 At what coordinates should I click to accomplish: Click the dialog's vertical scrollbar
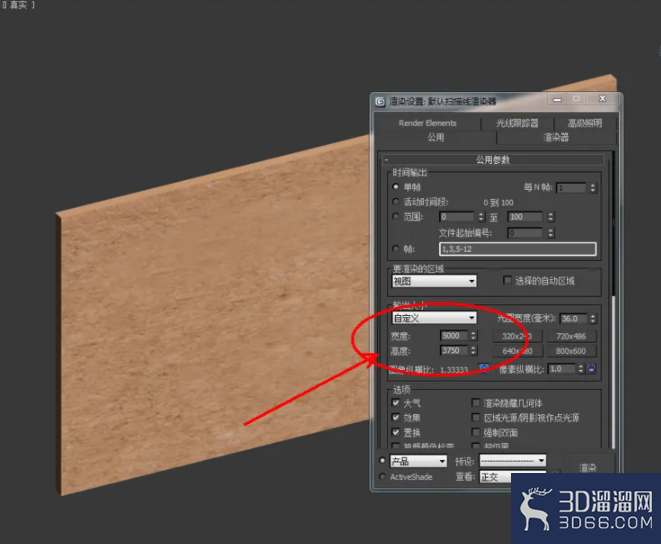click(x=613, y=299)
